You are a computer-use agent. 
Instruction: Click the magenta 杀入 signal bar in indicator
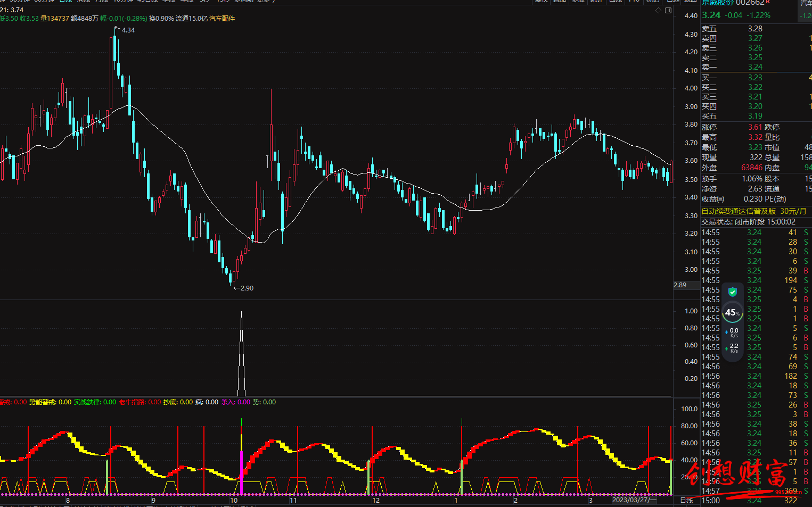coord(241,472)
